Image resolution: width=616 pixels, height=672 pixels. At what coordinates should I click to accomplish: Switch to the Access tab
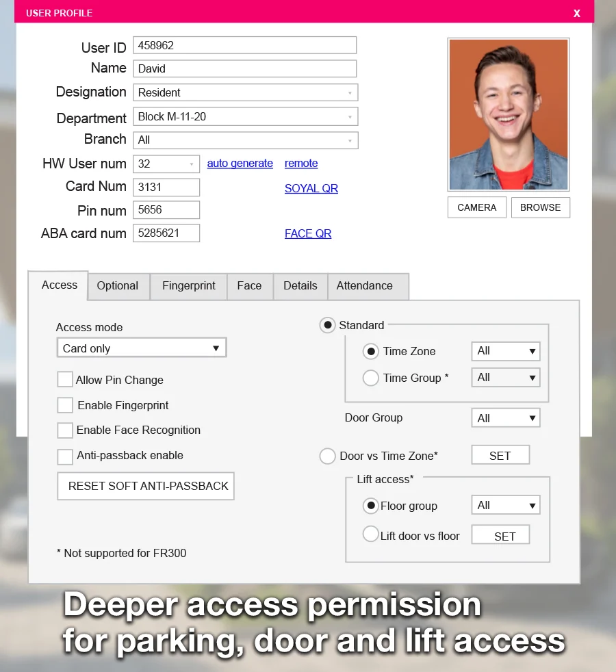59,285
